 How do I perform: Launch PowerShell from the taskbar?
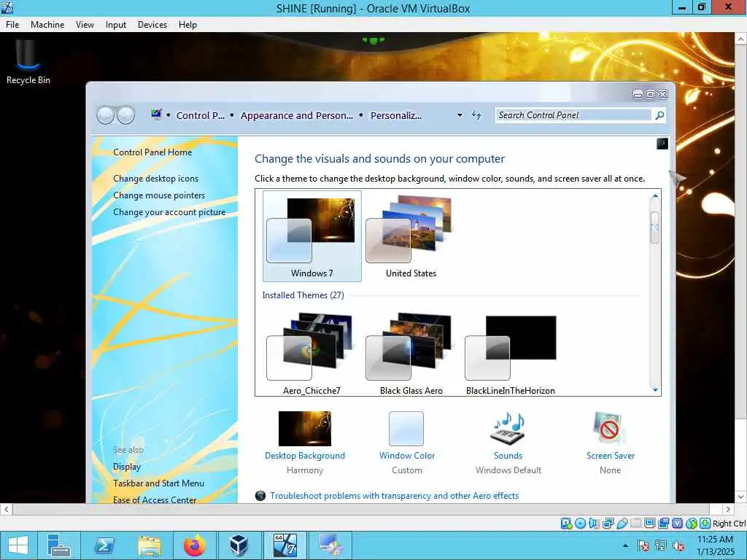(104, 545)
